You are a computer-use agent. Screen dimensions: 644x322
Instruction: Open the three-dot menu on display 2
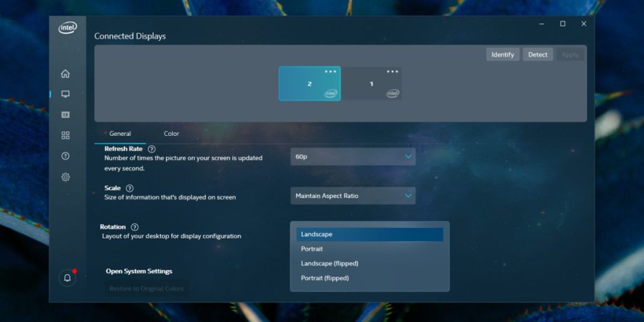click(x=330, y=72)
